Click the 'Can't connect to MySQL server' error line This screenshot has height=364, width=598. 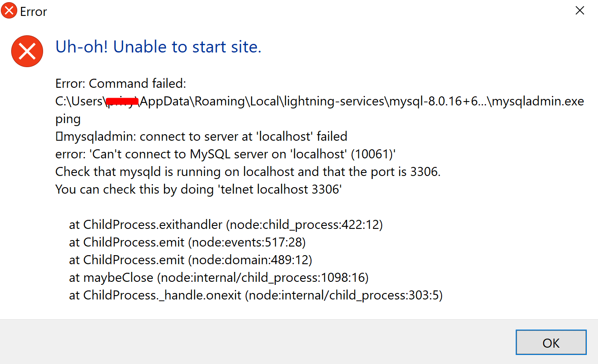tap(225, 154)
